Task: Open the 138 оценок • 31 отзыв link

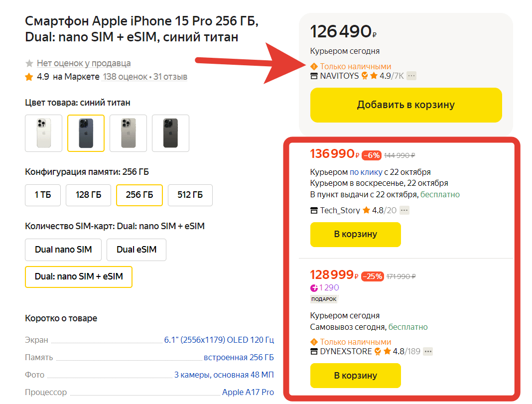Action: coord(145,77)
